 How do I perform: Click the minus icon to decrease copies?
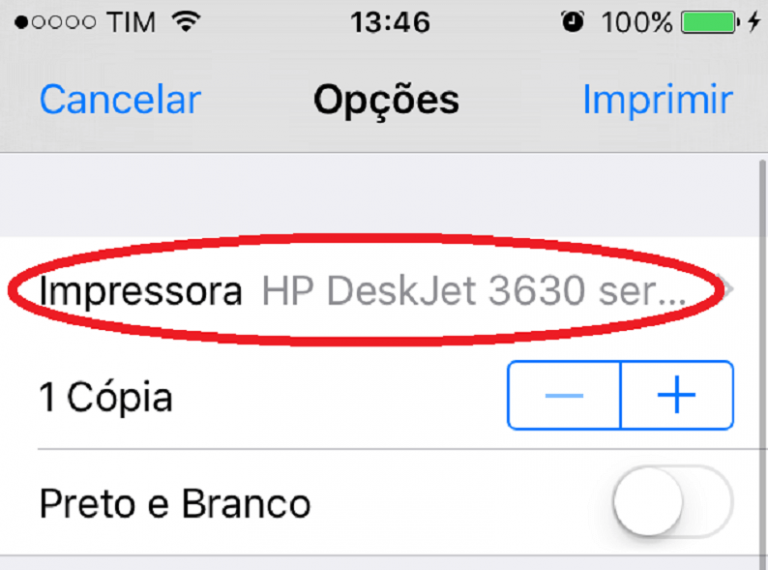[x=564, y=395]
